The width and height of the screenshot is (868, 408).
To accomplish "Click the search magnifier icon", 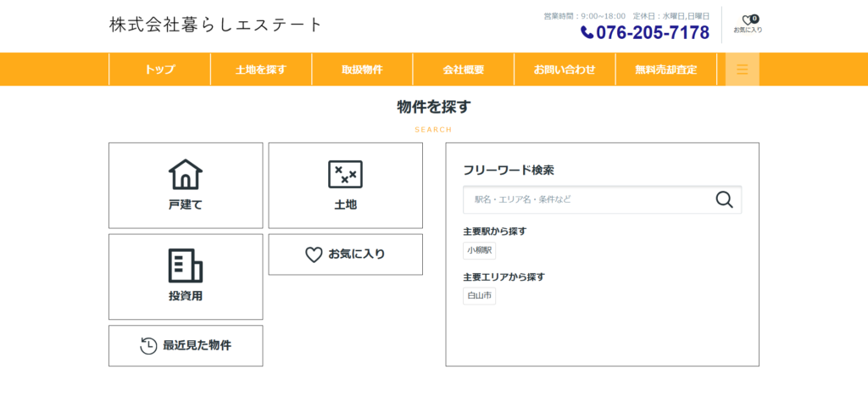I will tap(724, 199).
